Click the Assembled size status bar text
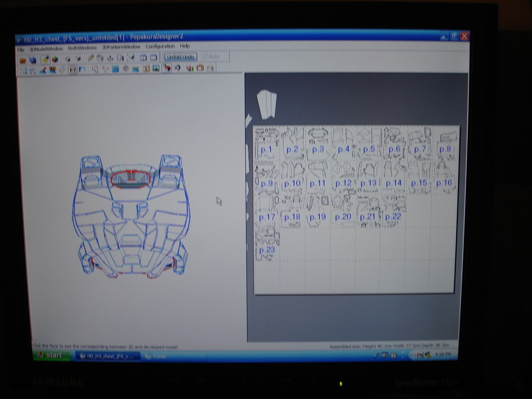 click(x=389, y=345)
